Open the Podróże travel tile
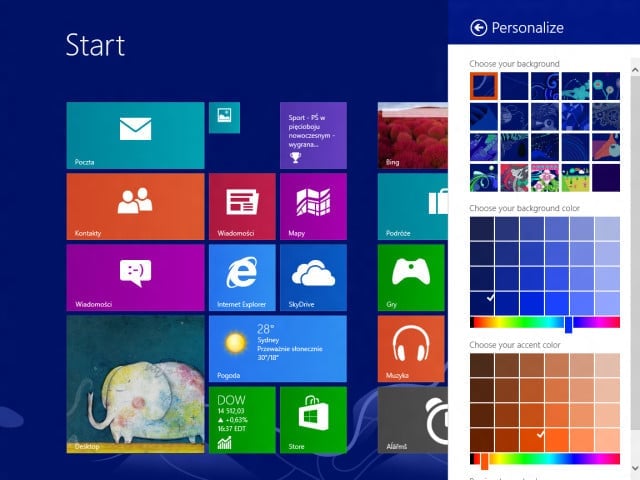This screenshot has width=640, height=480. click(413, 206)
